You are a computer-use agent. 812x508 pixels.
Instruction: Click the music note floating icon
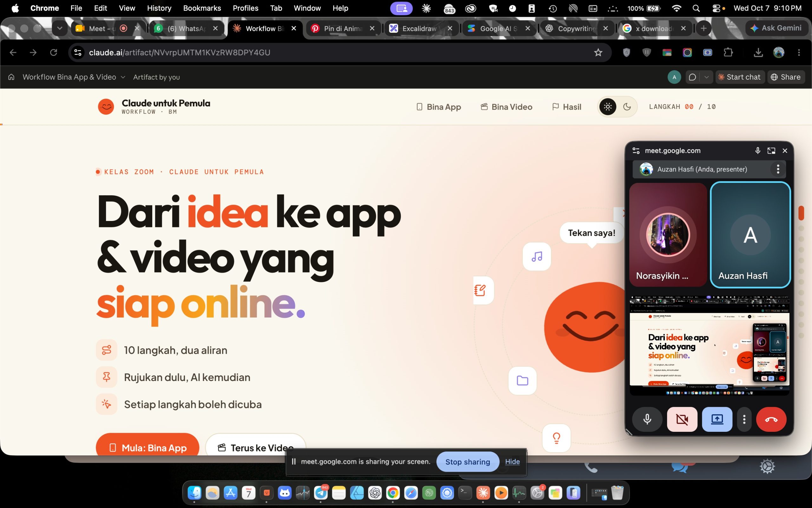pyautogui.click(x=537, y=257)
